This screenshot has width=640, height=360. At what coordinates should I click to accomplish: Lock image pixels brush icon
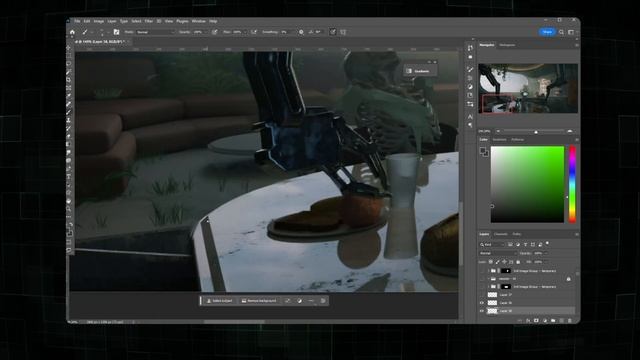[x=498, y=262]
